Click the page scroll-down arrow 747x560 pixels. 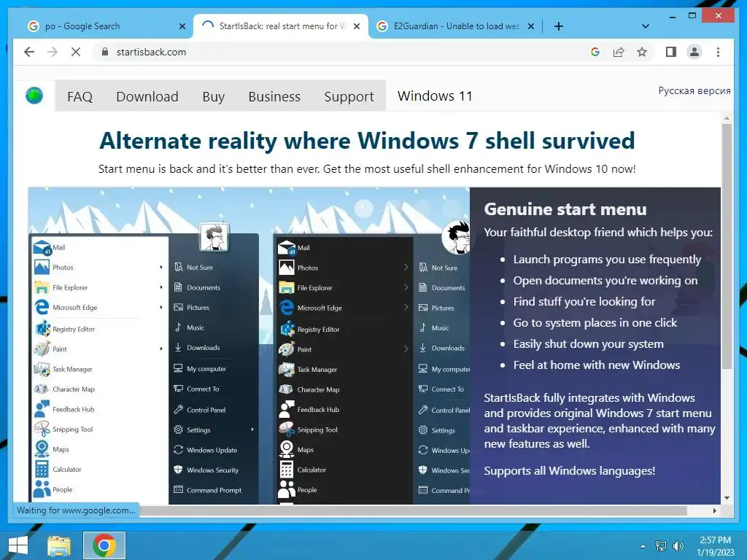tap(727, 497)
